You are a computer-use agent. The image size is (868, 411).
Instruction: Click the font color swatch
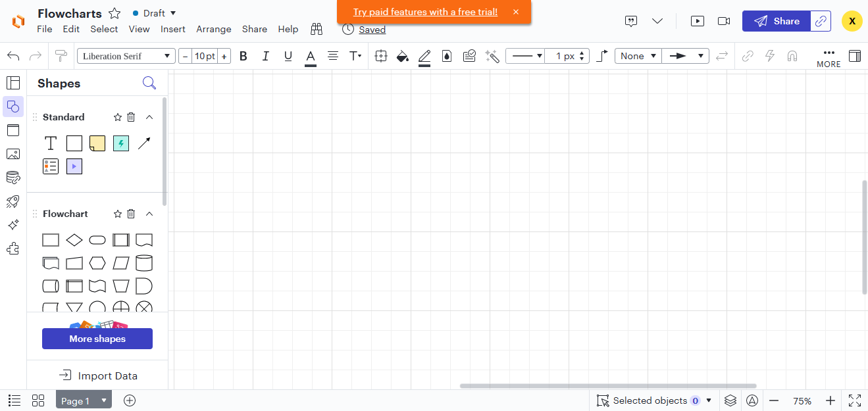pyautogui.click(x=310, y=56)
